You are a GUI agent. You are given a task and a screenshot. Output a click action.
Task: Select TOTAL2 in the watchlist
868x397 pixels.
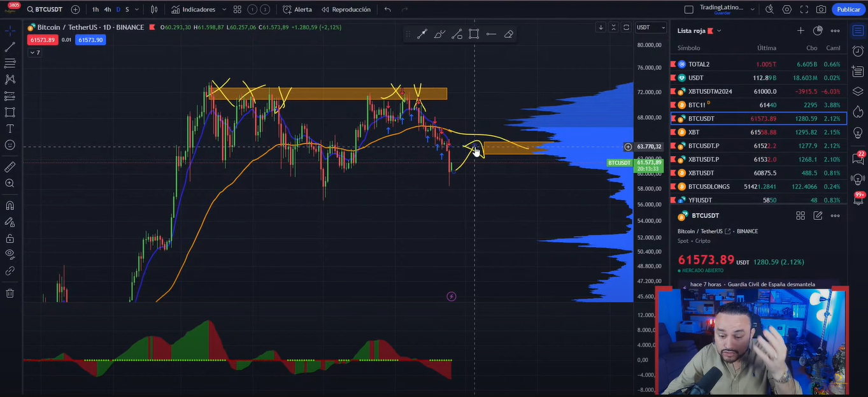tap(758, 64)
